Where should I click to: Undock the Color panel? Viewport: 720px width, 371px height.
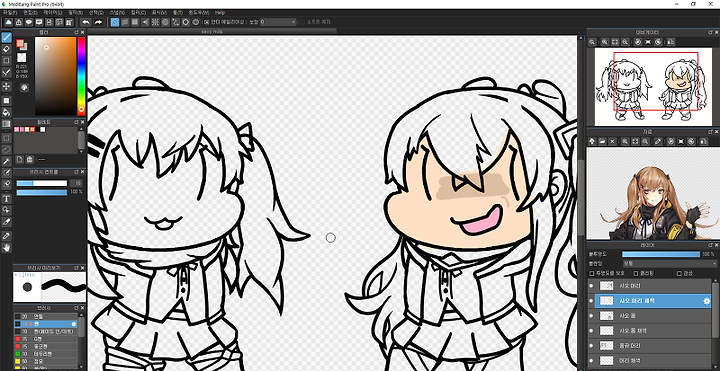(77, 32)
